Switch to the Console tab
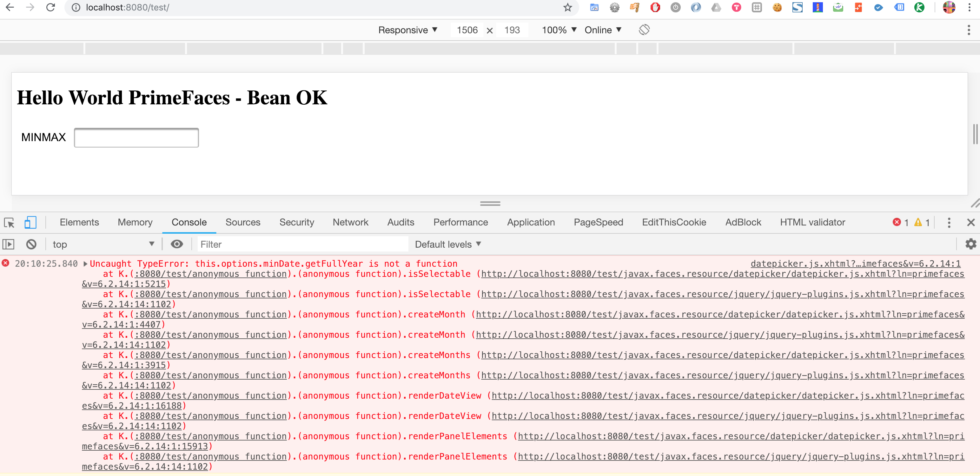980x476 pixels. (189, 222)
